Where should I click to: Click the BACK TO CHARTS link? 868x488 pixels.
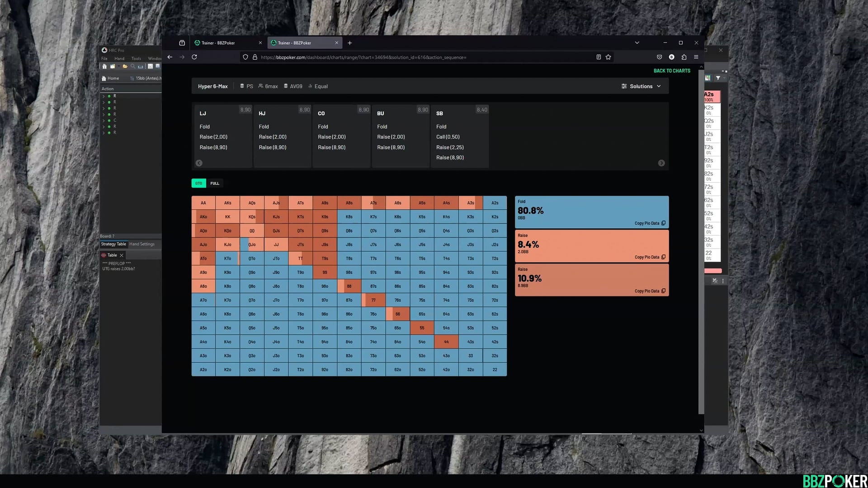[671, 71]
